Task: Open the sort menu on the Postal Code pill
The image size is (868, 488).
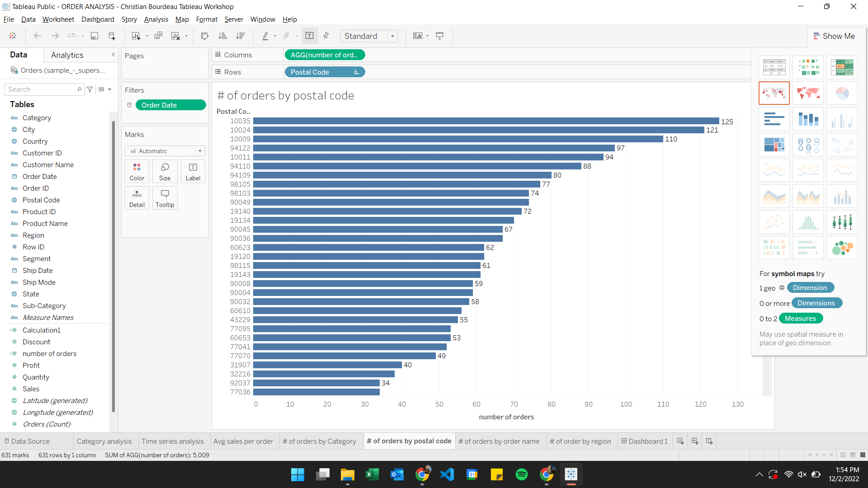Action: coord(356,72)
